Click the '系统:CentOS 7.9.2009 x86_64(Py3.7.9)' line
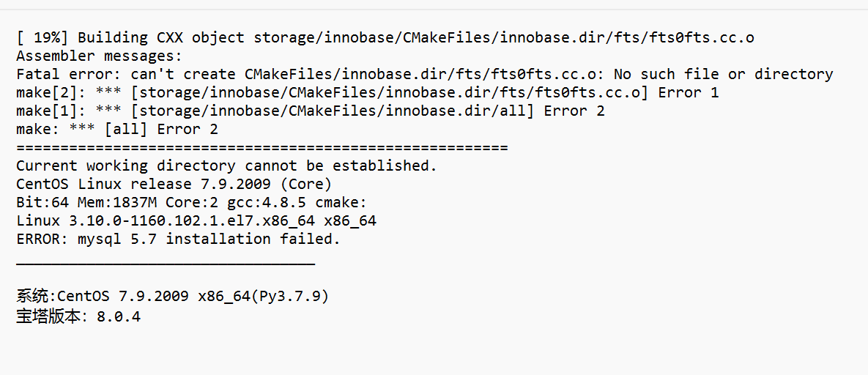The height and width of the screenshot is (375, 868). [x=173, y=297]
